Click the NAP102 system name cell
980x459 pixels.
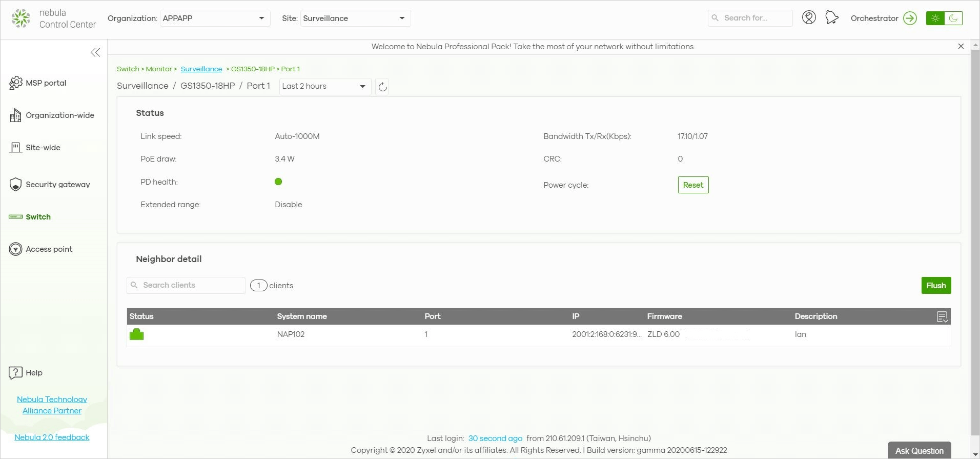(291, 334)
